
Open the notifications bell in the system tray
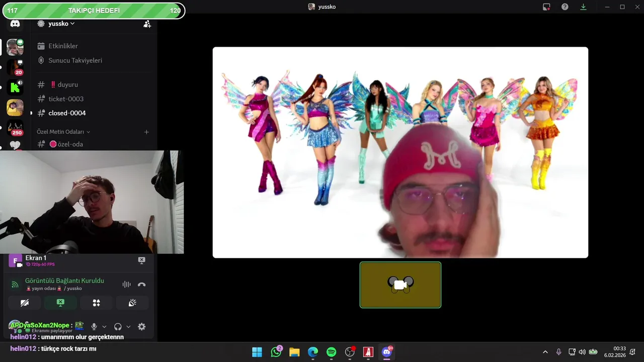click(x=632, y=352)
